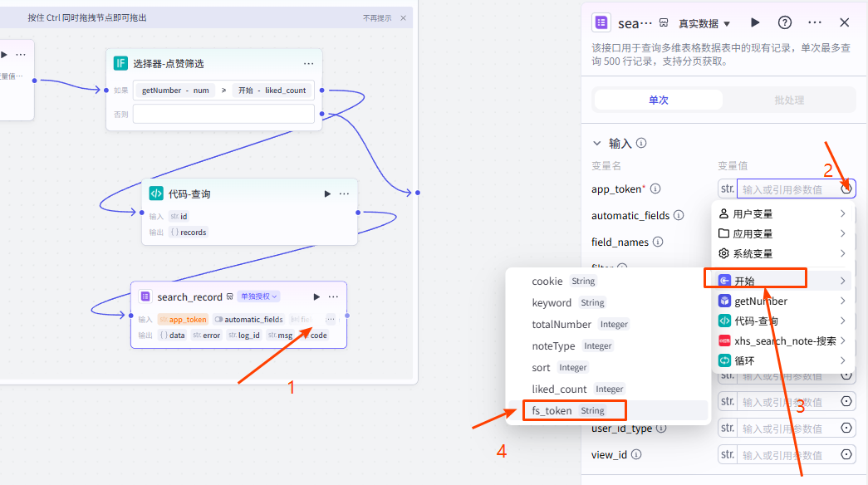Open more options on the 选择器-点赞筛选 node
868x485 pixels.
[308, 63]
